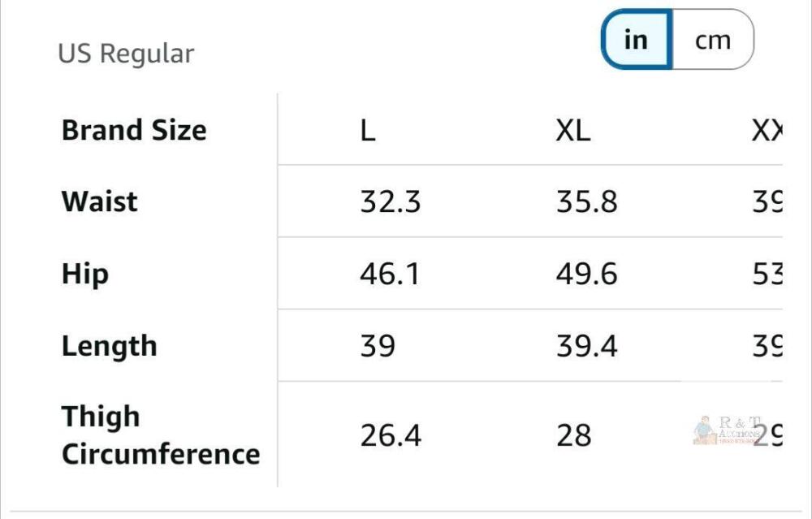Click the Hip row label
The image size is (812, 519).
(x=85, y=274)
